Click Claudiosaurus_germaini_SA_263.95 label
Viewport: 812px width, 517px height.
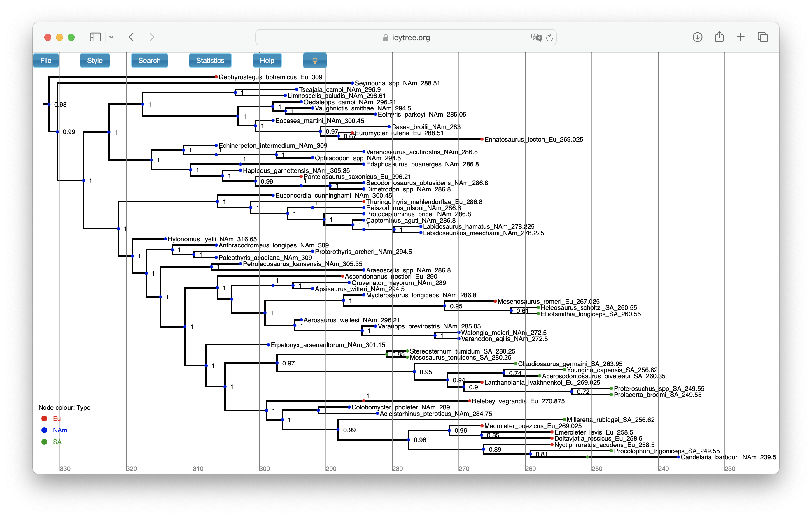(570, 364)
